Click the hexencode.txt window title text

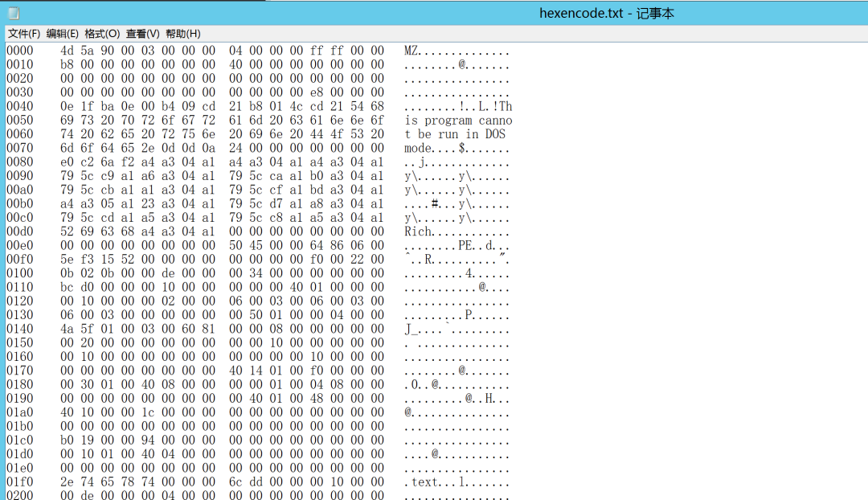tap(607, 14)
